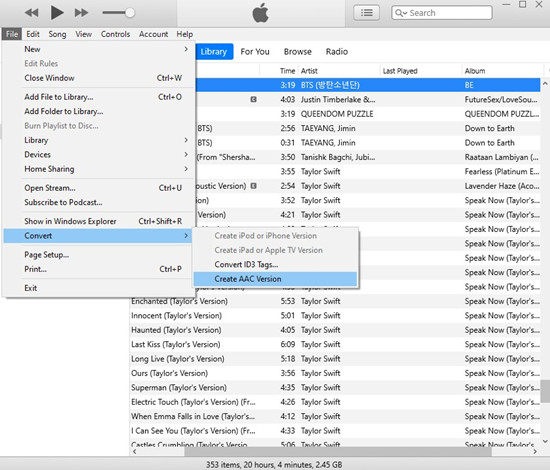Adjust the volume slider knob

click(130, 13)
